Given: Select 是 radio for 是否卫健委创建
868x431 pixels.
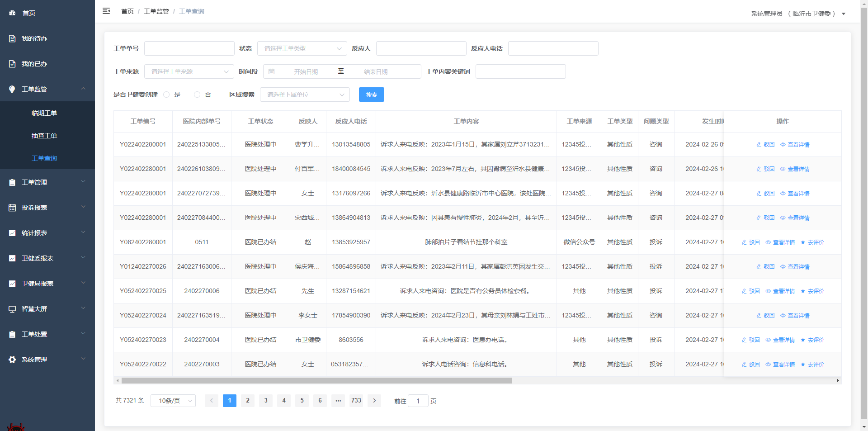Looking at the screenshot, I should click(x=166, y=95).
